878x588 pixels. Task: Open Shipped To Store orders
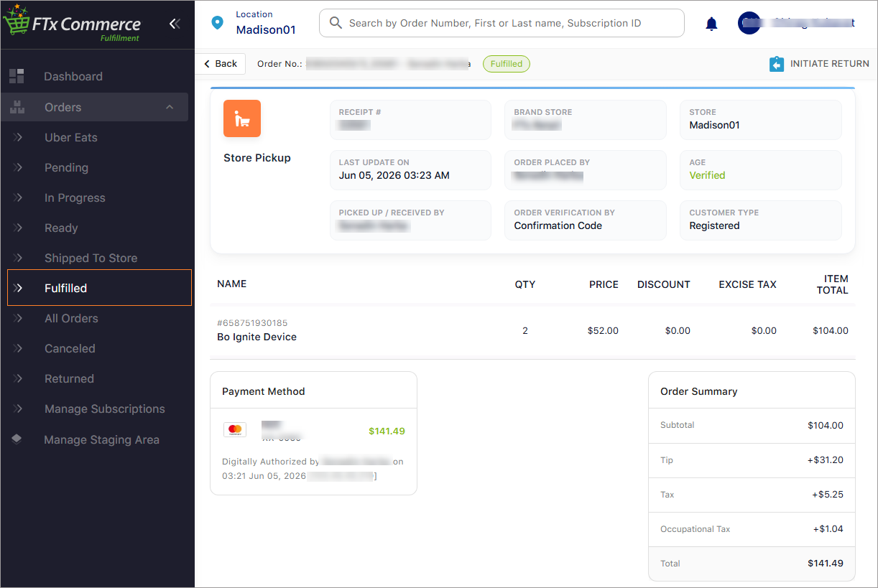(91, 258)
